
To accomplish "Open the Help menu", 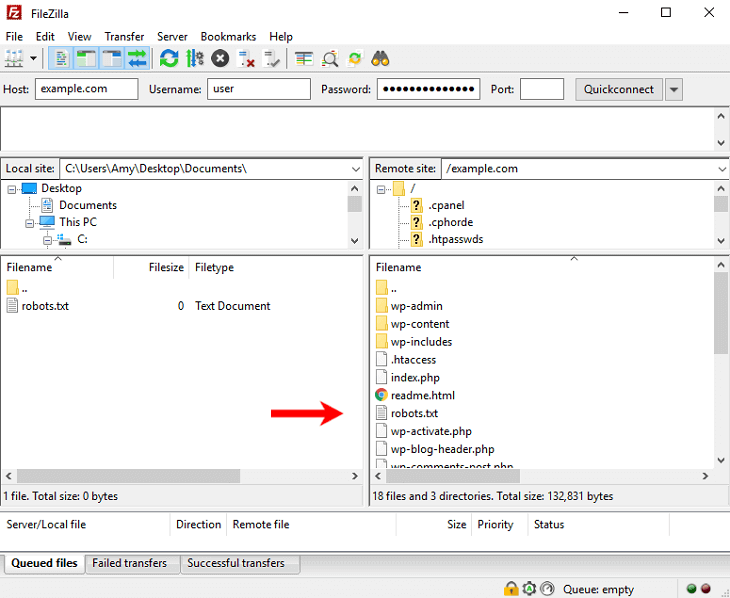I will tap(281, 36).
